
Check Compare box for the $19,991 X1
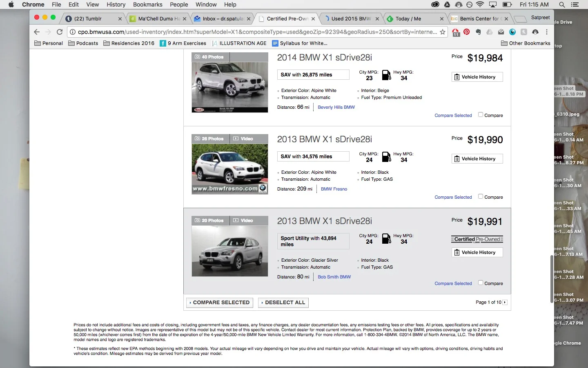click(x=481, y=283)
